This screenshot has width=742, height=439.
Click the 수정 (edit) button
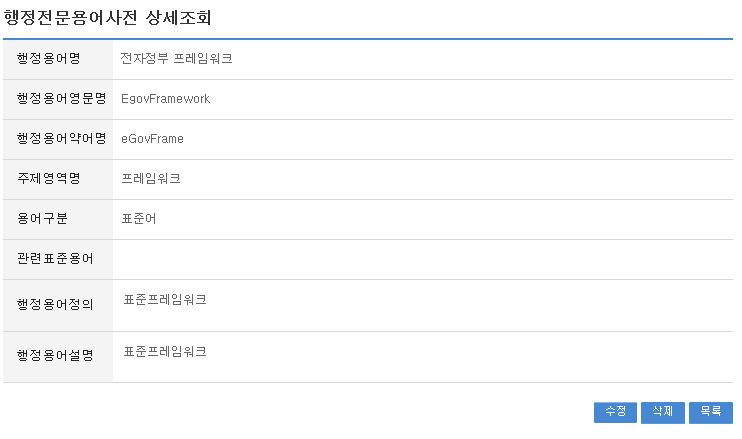[615, 412]
